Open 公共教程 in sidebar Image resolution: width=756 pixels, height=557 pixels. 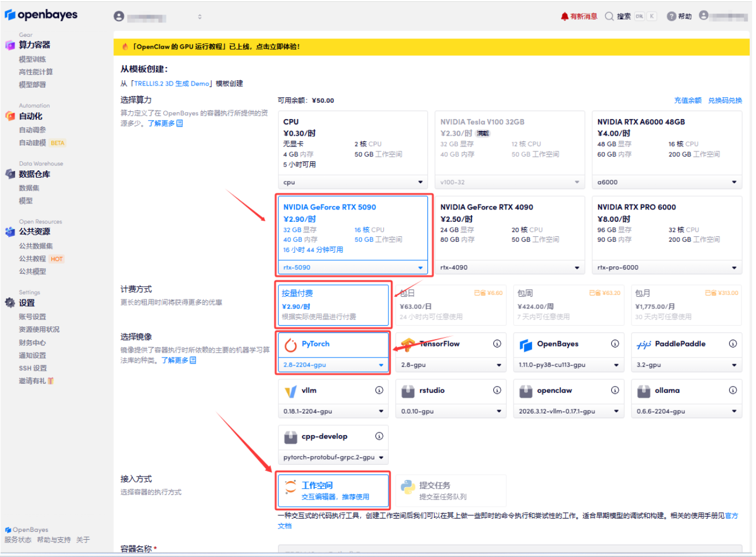[x=32, y=259]
